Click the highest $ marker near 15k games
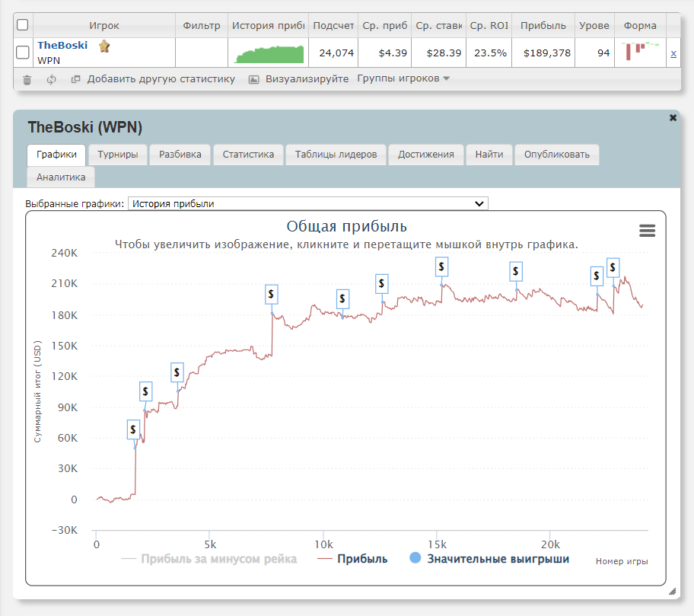This screenshot has width=694, height=616. [x=442, y=267]
